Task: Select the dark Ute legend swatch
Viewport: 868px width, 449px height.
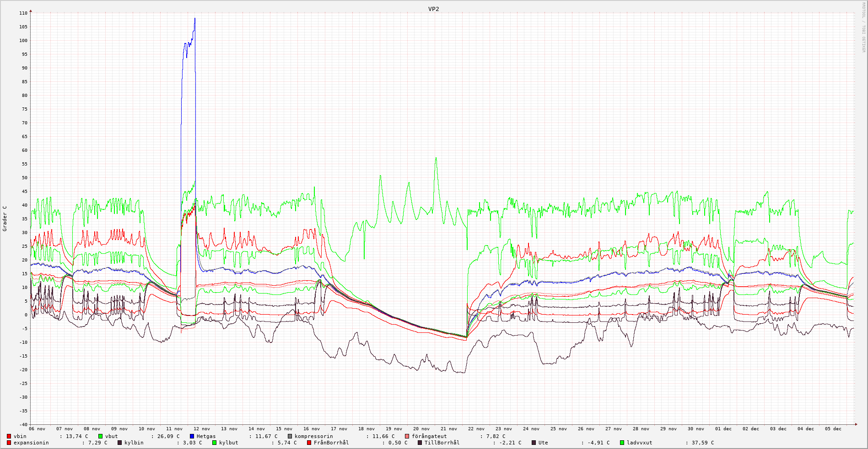Action: (534, 443)
